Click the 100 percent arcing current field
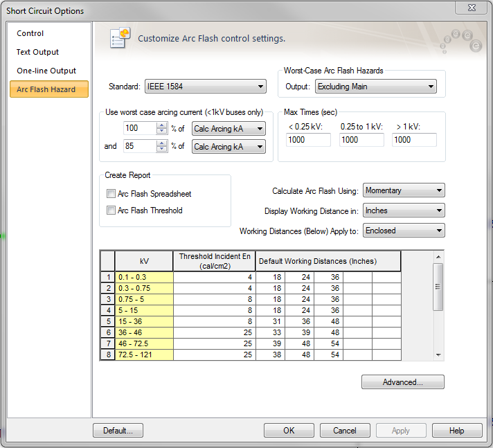Viewport: 493px width, 448px height. tap(140, 128)
